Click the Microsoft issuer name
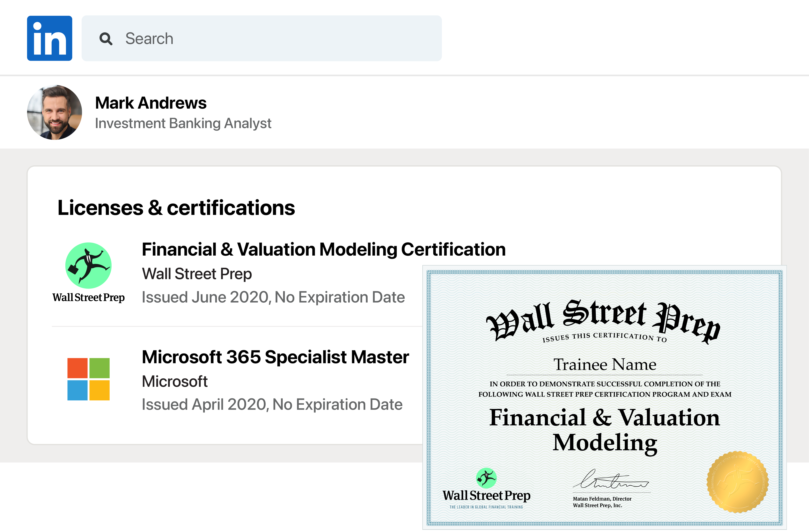809x532 pixels. coord(174,381)
